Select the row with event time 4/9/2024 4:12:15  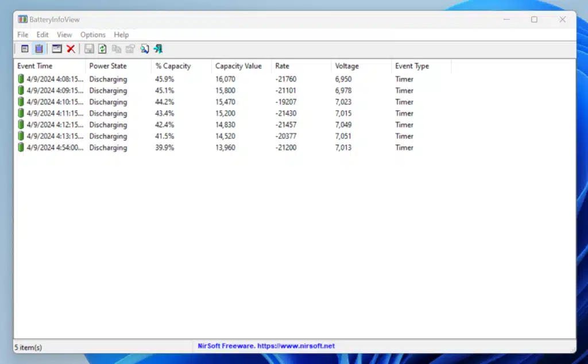(x=233, y=125)
